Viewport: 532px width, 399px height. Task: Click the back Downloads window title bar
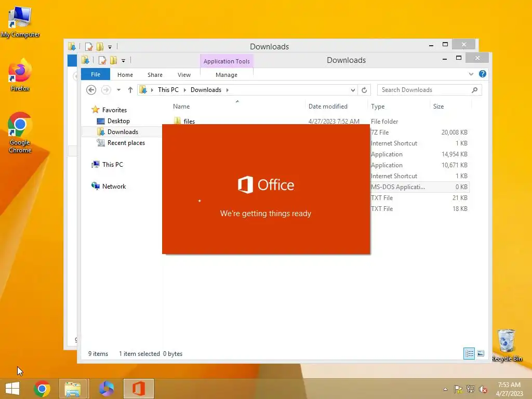point(270,46)
